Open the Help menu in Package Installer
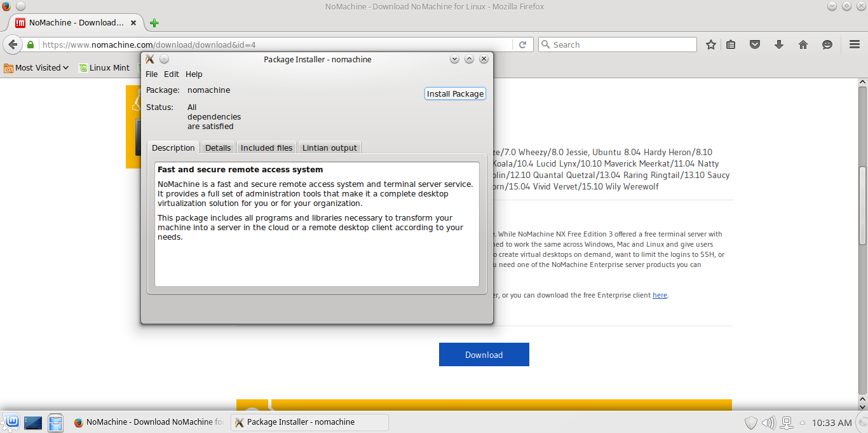Image resolution: width=868 pixels, height=433 pixels. pyautogui.click(x=194, y=74)
